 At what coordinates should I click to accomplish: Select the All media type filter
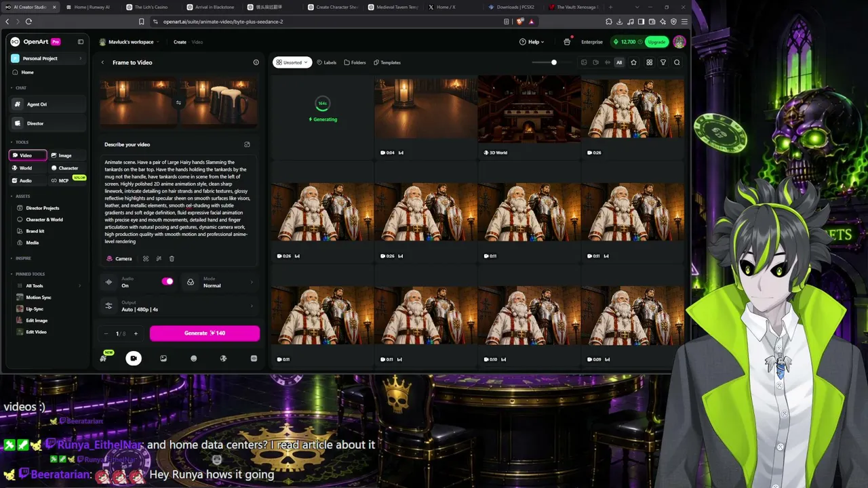coord(619,62)
